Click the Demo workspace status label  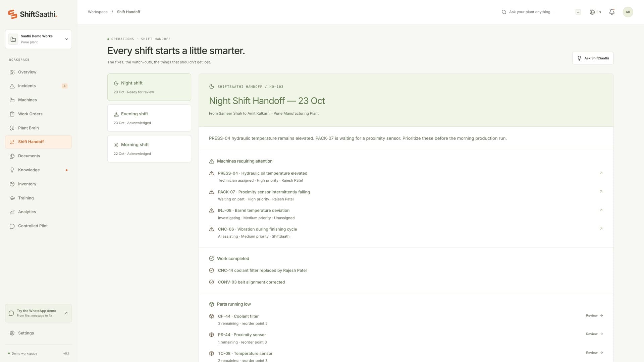24,354
